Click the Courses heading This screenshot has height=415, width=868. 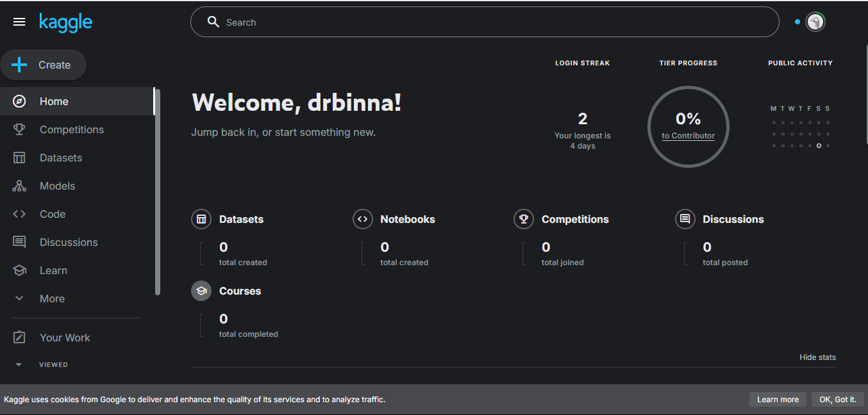(240, 291)
